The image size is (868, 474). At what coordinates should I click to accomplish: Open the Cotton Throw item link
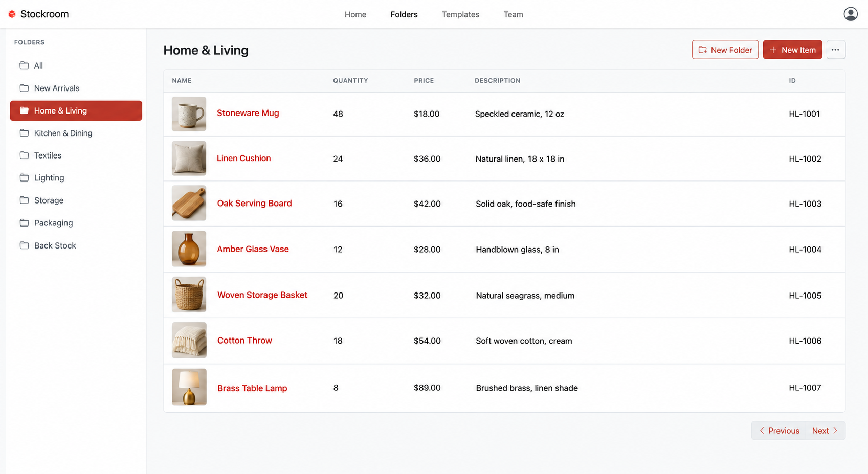(244, 341)
